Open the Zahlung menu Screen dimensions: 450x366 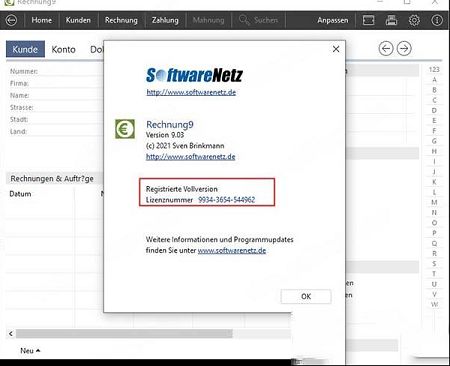click(165, 20)
